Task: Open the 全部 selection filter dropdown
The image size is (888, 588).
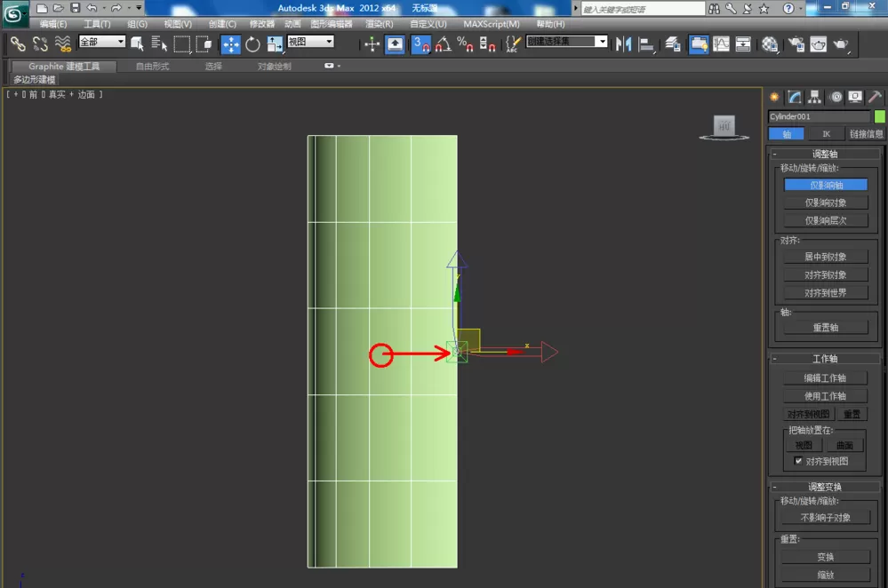Action: tap(102, 42)
